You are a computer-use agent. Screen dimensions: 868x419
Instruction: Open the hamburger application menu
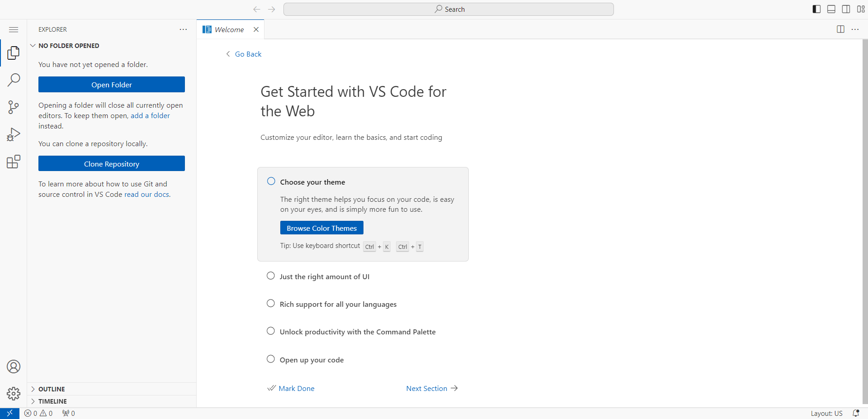pyautogui.click(x=14, y=29)
